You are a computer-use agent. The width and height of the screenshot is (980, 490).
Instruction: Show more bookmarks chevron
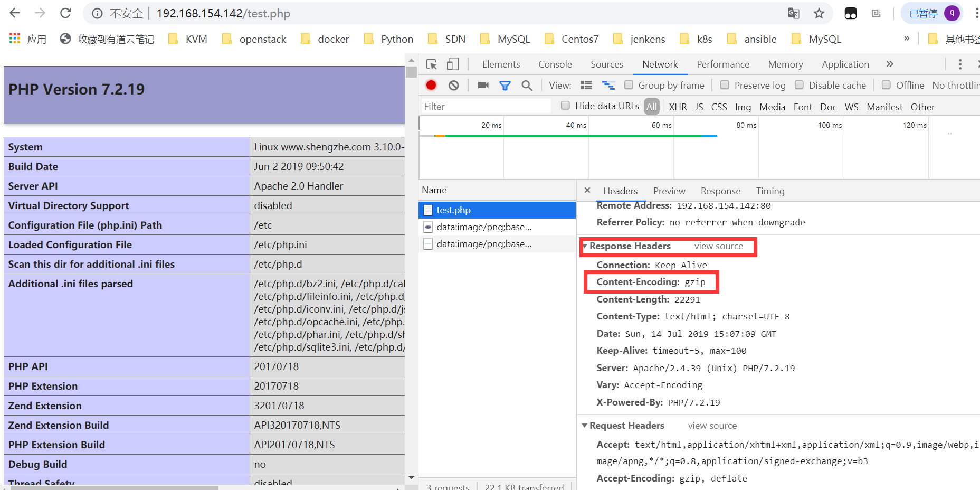(907, 39)
